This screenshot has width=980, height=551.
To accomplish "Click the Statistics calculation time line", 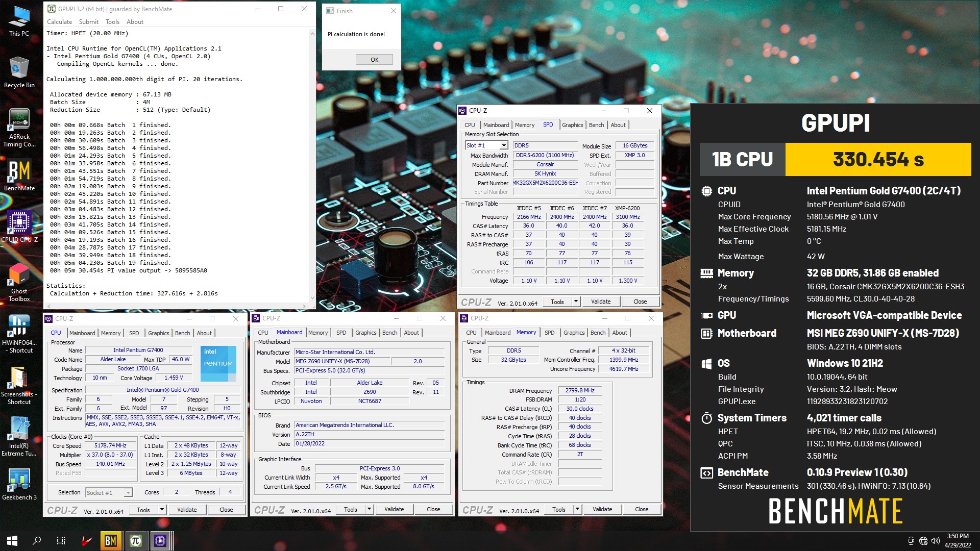I will (x=134, y=293).
